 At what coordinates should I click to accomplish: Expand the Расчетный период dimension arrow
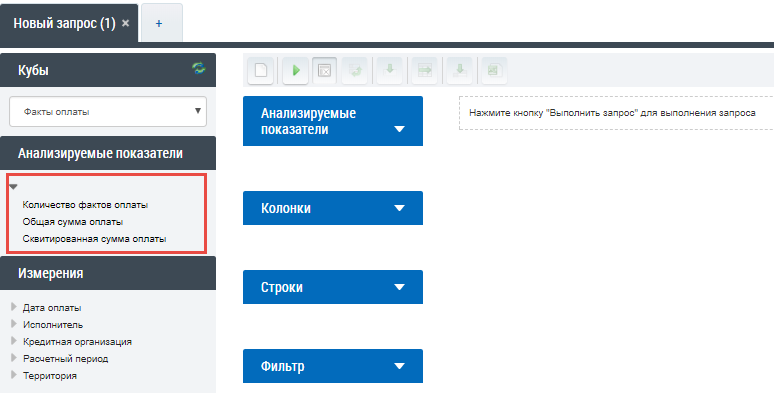tap(14, 358)
